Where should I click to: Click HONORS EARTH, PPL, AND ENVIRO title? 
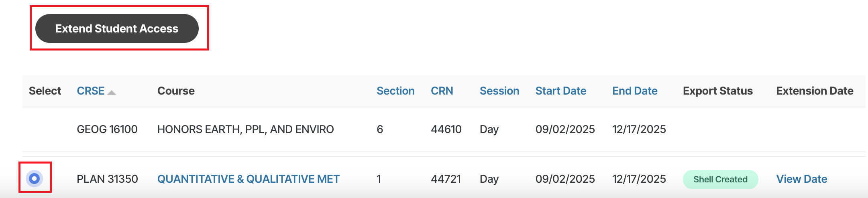click(x=245, y=129)
